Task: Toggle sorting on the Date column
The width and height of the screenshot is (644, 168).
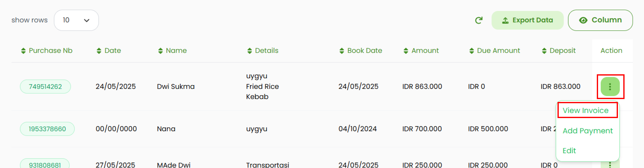Action: pos(99,50)
